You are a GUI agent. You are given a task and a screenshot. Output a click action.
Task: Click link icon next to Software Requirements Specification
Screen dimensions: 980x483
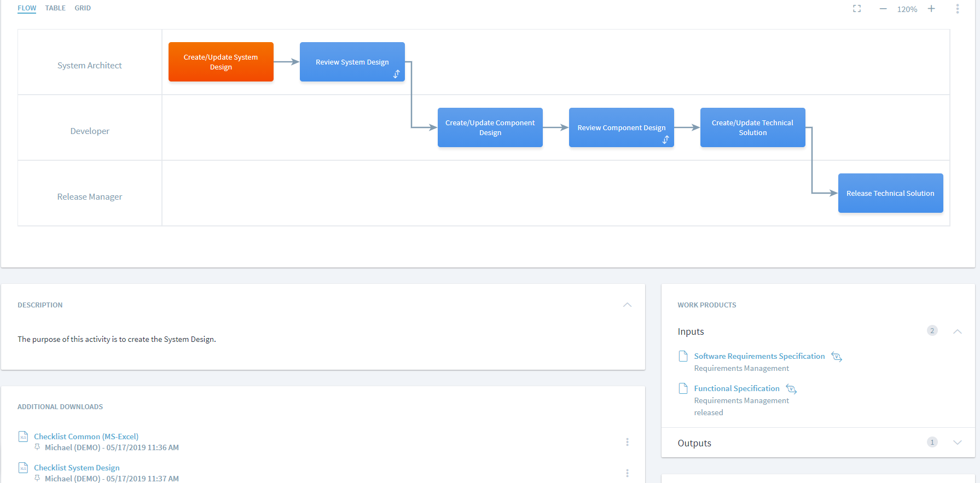[x=836, y=357]
